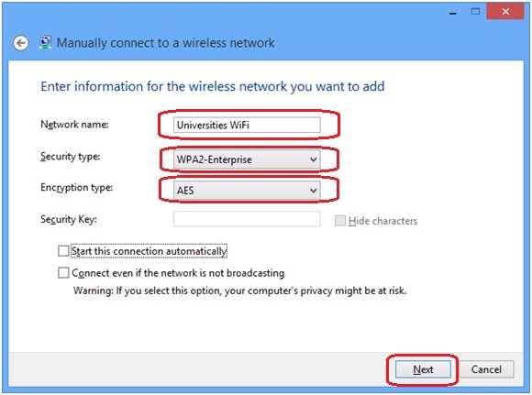
Task: Click the WPA2-Enterprise dropdown chevron
Action: [x=314, y=159]
